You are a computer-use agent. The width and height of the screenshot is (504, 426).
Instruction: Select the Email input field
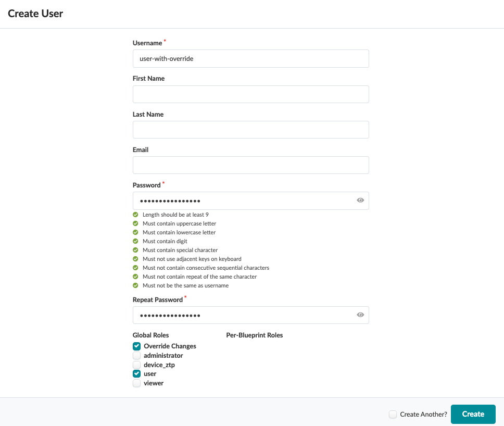coord(250,165)
